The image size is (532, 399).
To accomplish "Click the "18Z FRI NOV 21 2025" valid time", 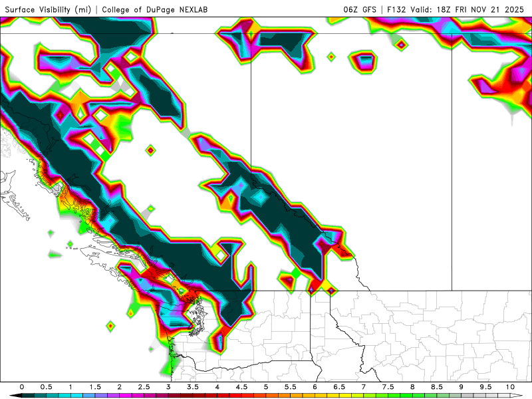I will (x=480, y=9).
